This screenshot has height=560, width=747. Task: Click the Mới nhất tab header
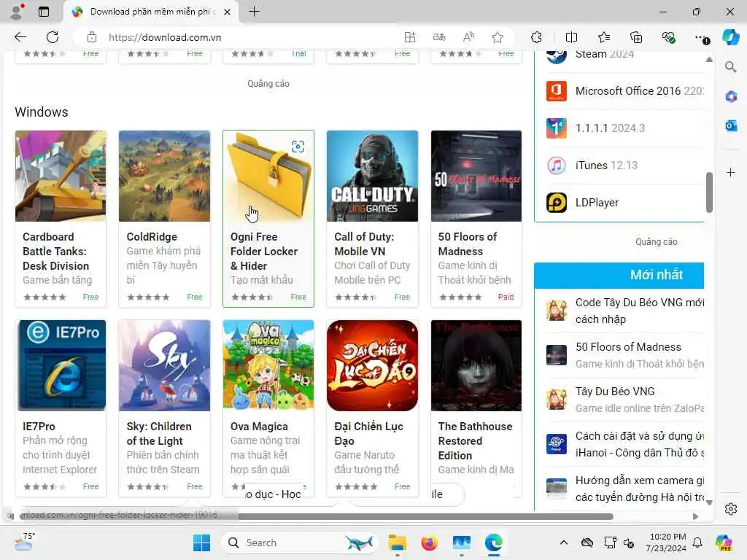click(619, 275)
